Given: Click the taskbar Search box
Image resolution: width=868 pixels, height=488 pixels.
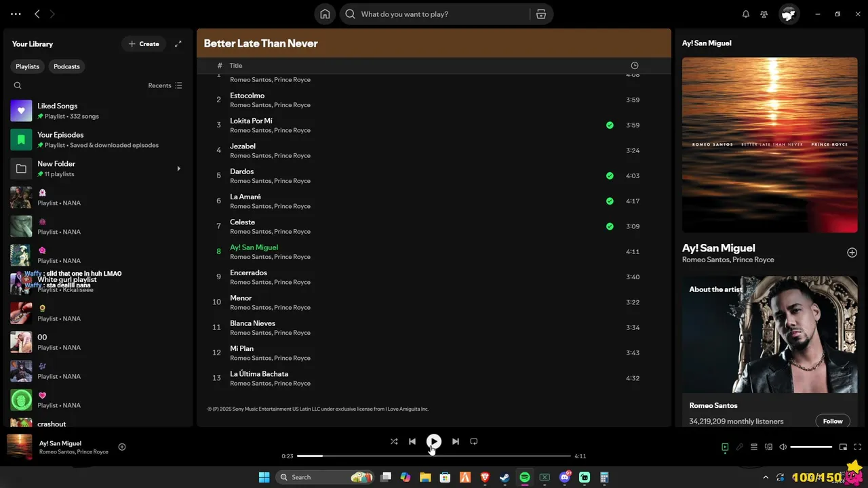Looking at the screenshot, I should click(325, 478).
